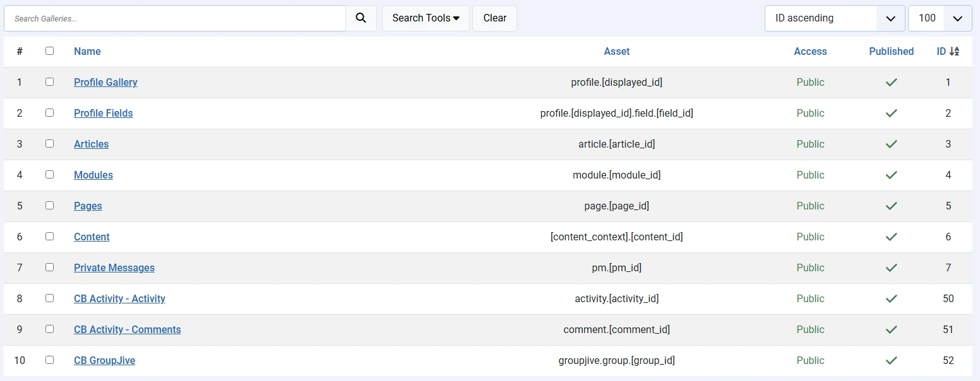Screen dimensions: 980x381
Task: Click the ID column sort icon
Action: click(x=953, y=52)
